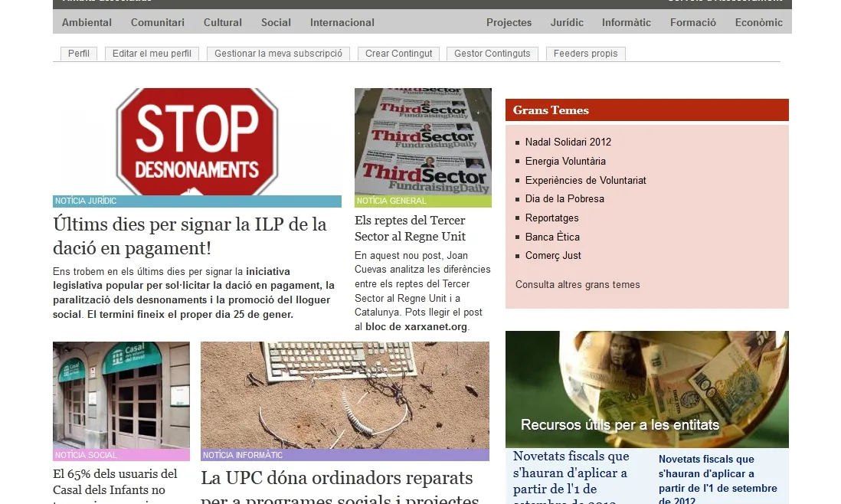Open Comerç Just topic
Viewport: 841px width, 504px height.
553,256
